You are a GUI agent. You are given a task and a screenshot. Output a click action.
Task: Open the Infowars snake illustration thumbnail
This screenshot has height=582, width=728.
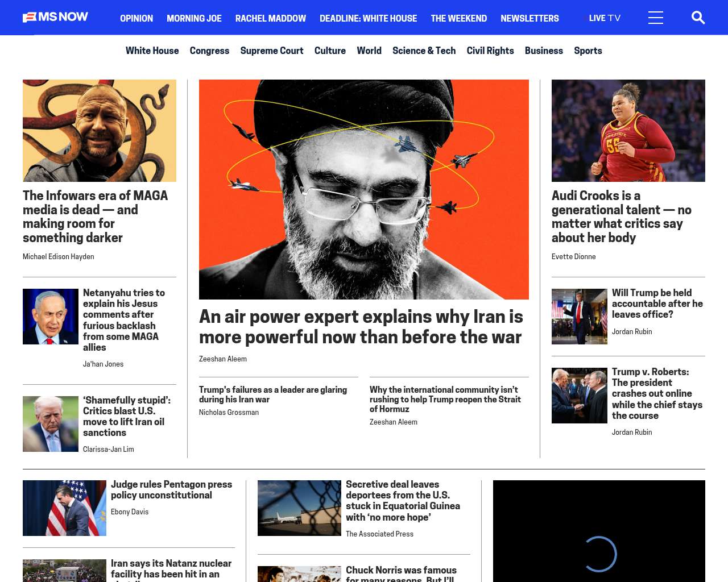tap(100, 131)
